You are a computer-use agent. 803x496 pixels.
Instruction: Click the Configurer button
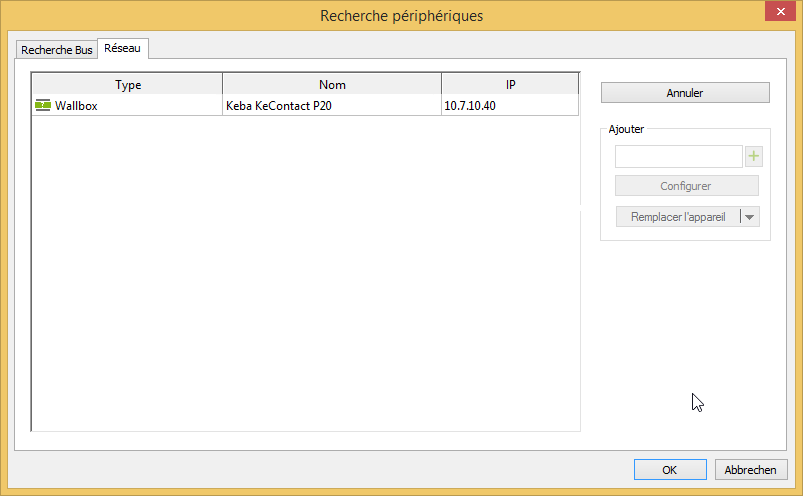pos(686,186)
